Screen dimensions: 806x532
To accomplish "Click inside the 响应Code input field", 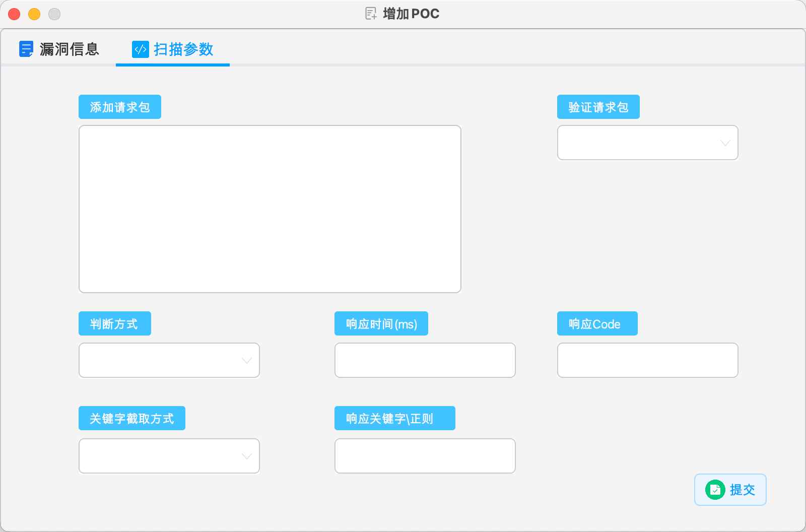I will [647, 360].
